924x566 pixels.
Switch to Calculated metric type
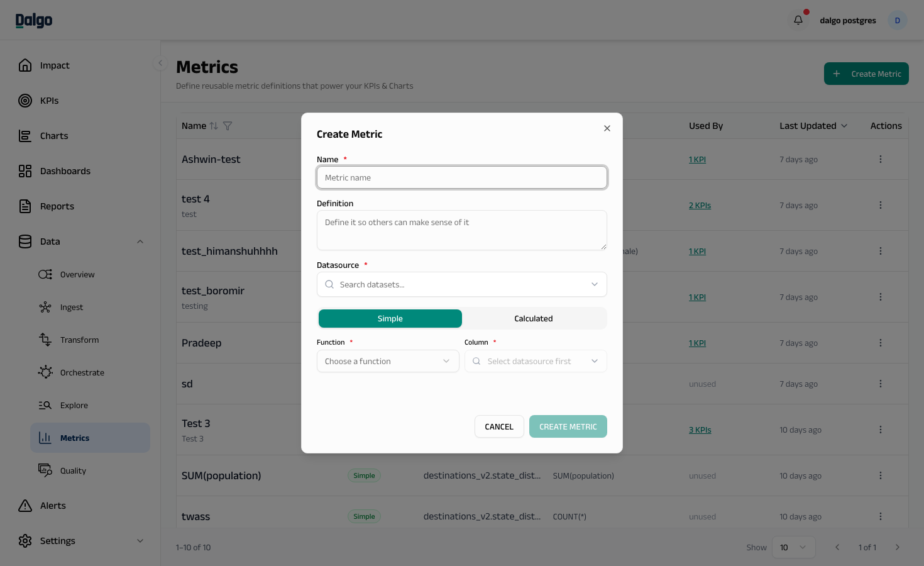pos(534,319)
